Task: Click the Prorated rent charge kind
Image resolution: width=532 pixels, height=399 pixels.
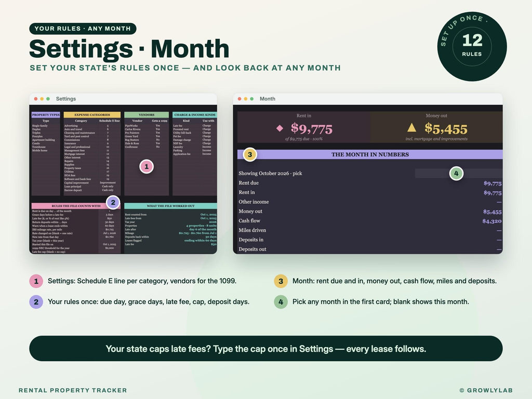Action: pyautogui.click(x=181, y=129)
